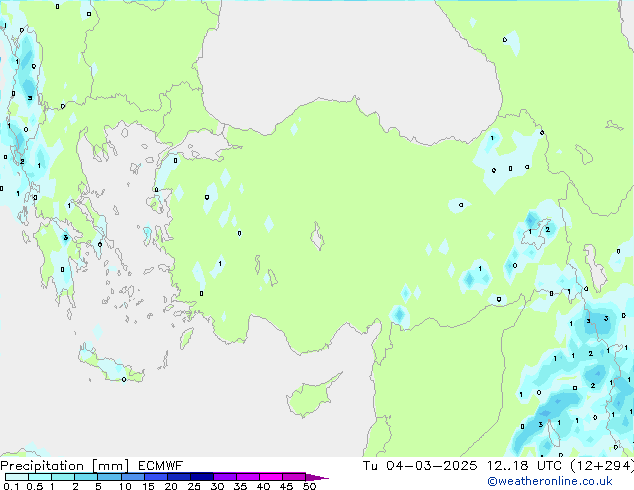Click the central Turkish lake (Tuz) outline
634x490 pixels.
tap(317, 236)
